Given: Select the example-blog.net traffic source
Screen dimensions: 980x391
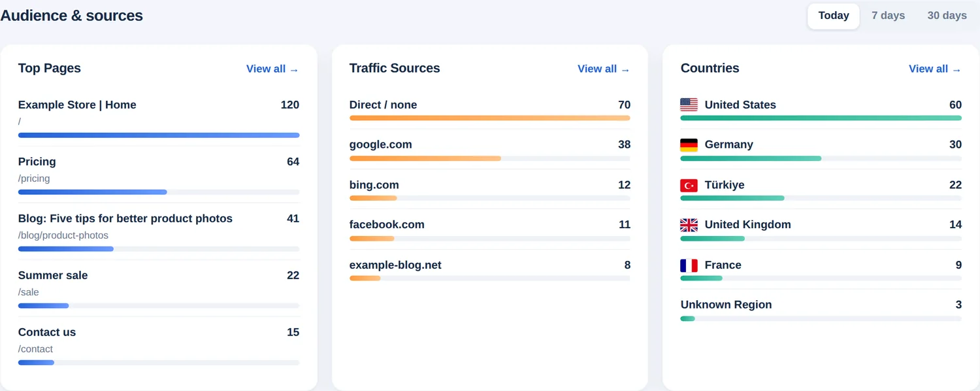Looking at the screenshot, I should click(395, 265).
